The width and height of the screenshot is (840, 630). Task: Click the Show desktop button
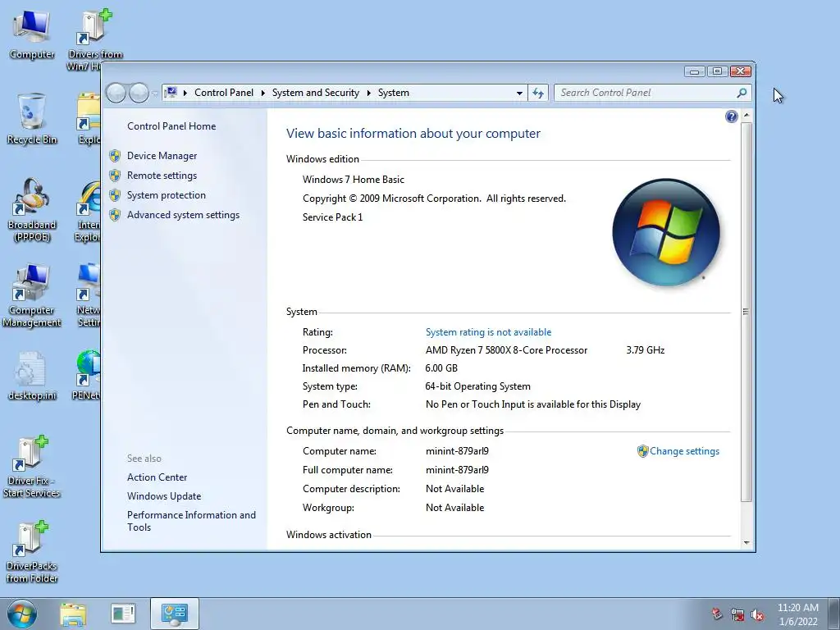tap(834, 614)
